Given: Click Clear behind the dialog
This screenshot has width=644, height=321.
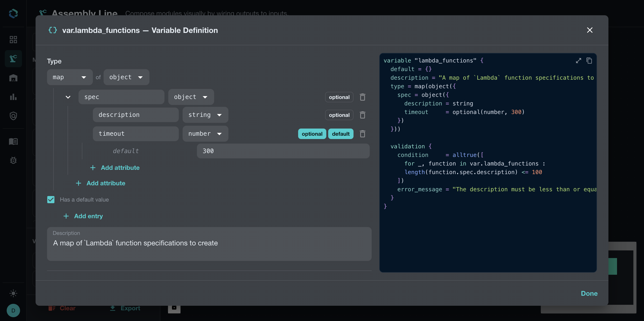Looking at the screenshot, I should click(x=62, y=308).
